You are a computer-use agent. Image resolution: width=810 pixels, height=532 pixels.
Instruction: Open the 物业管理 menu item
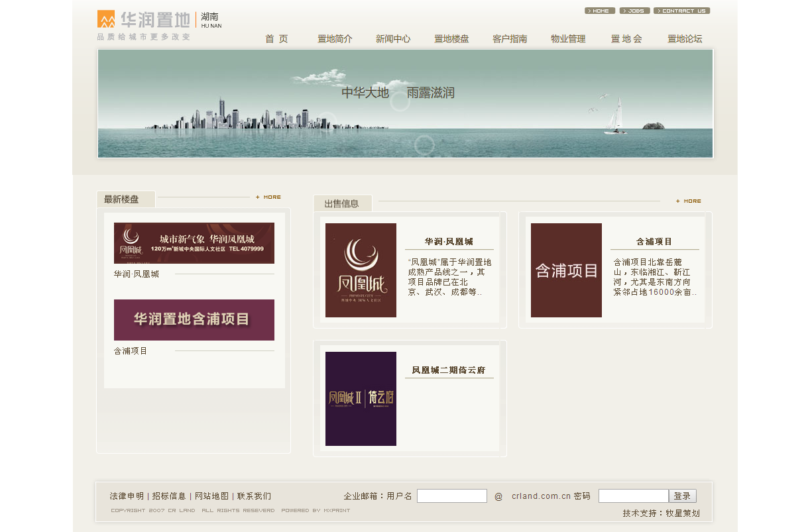click(x=567, y=38)
